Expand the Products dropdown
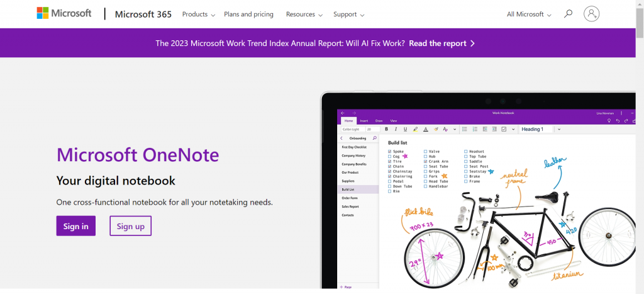This screenshot has height=294, width=644. [198, 14]
